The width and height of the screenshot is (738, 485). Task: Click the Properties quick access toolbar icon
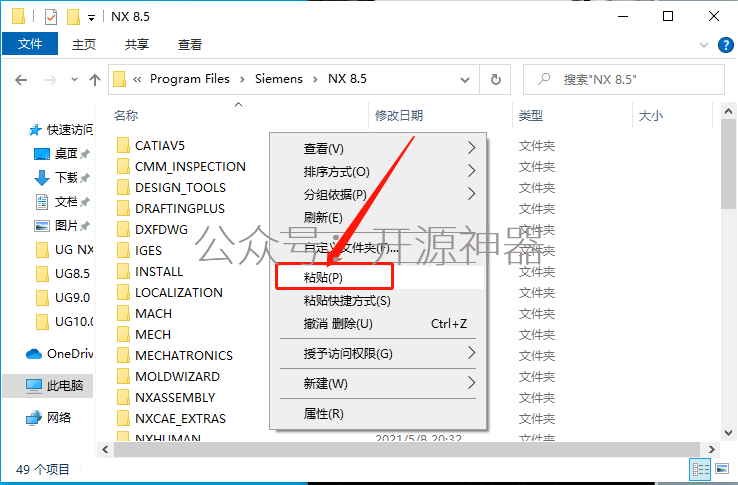[51, 17]
